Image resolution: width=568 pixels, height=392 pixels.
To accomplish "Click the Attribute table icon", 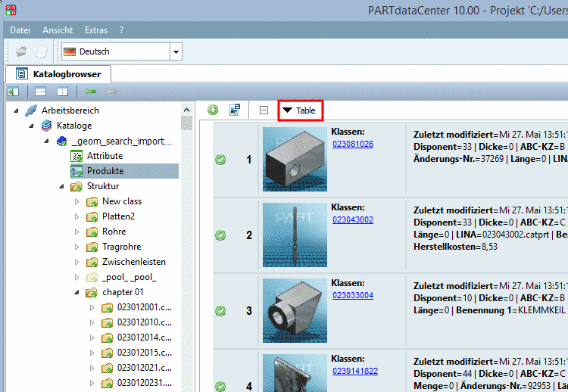I will click(76, 156).
